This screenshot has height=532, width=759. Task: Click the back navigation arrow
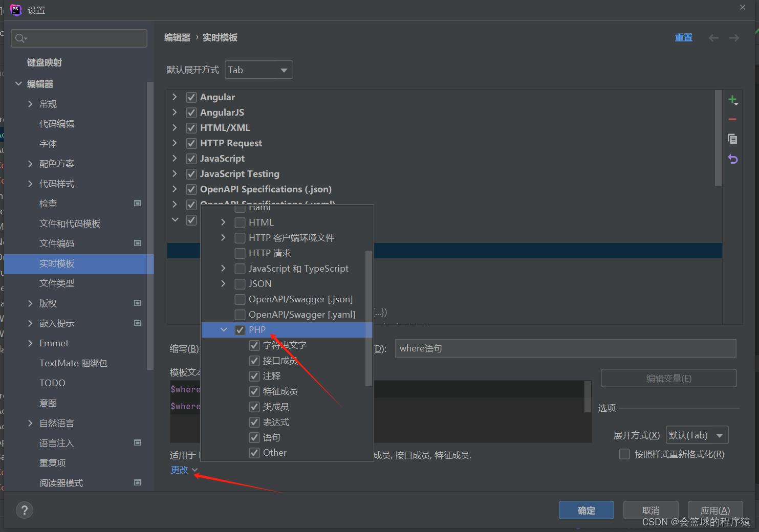tap(713, 38)
